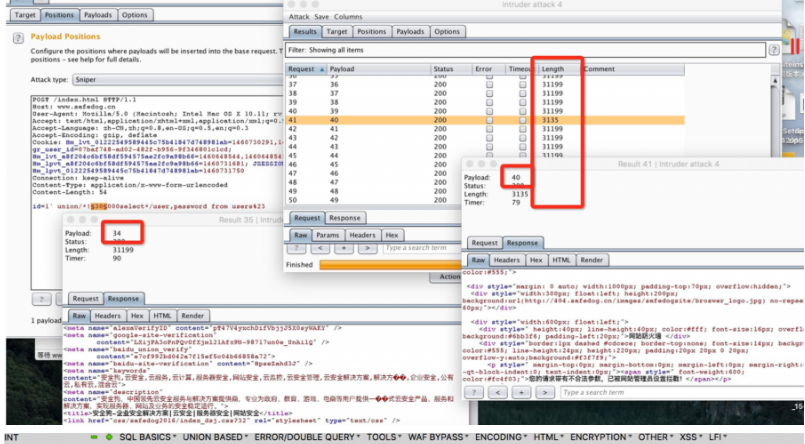Click the Comment column header
This screenshot has height=444, width=805.
633,69
